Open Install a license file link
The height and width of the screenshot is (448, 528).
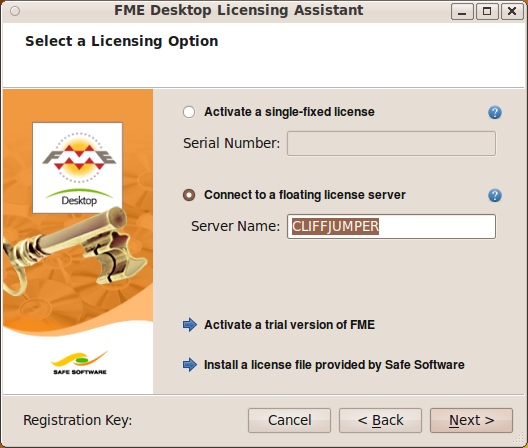coord(334,365)
